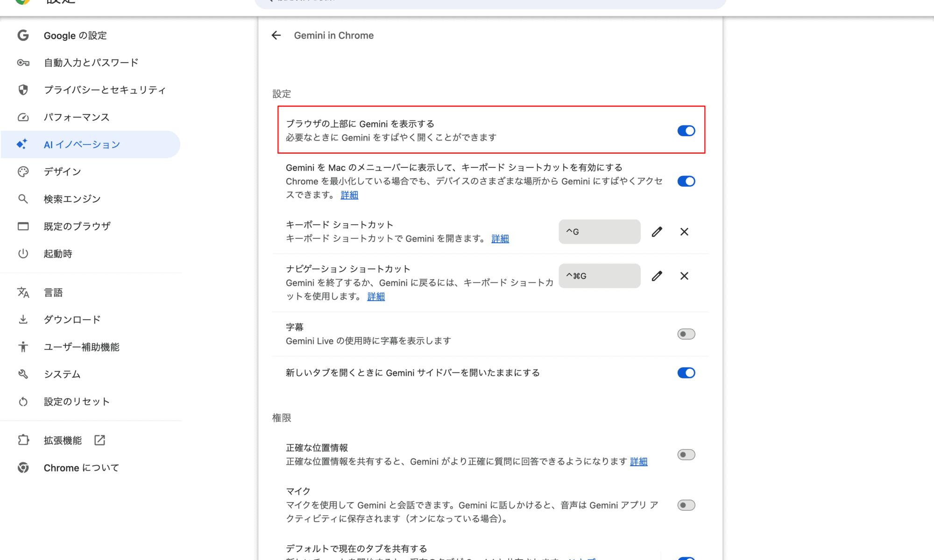Open the 詳細 link for ナビゲーション ショートカット
Screen dimensions: 934x560
pos(376,296)
